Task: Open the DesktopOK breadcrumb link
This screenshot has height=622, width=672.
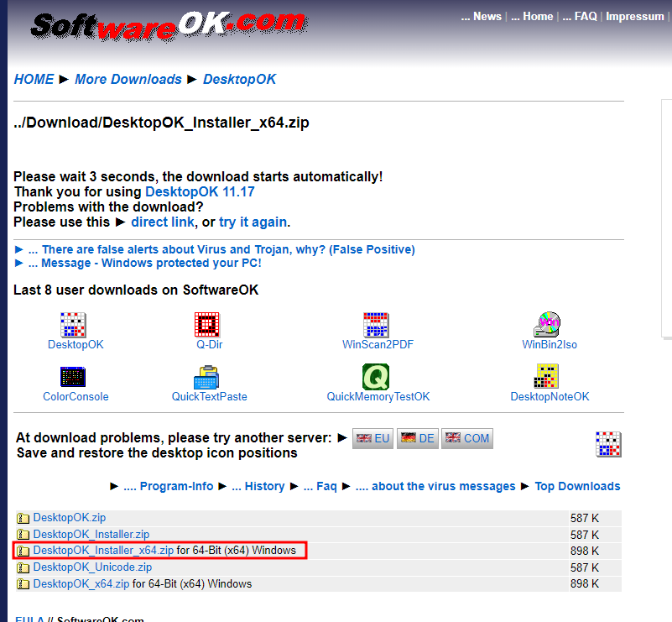Action: 240,79
